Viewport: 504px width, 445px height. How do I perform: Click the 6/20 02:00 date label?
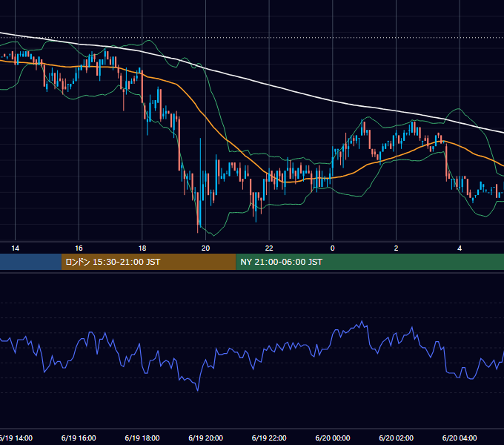[396, 438]
